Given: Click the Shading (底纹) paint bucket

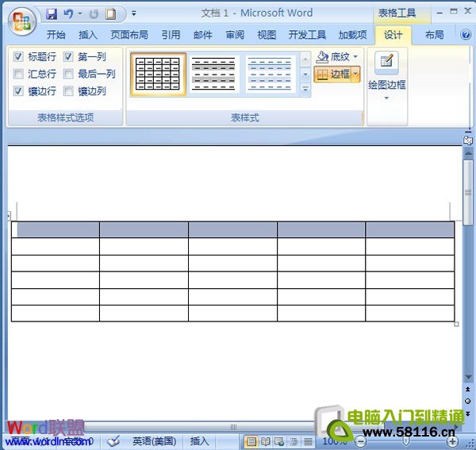Looking at the screenshot, I should [323, 57].
